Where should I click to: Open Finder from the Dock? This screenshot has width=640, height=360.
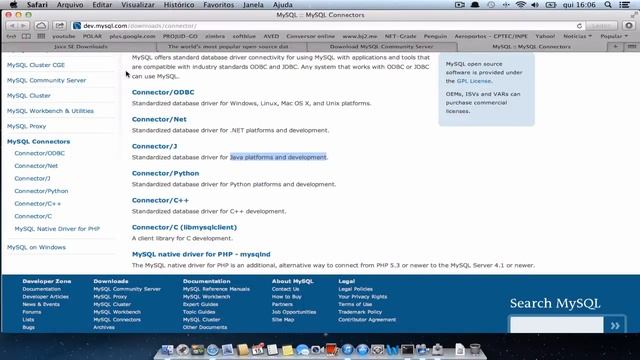(x=167, y=350)
